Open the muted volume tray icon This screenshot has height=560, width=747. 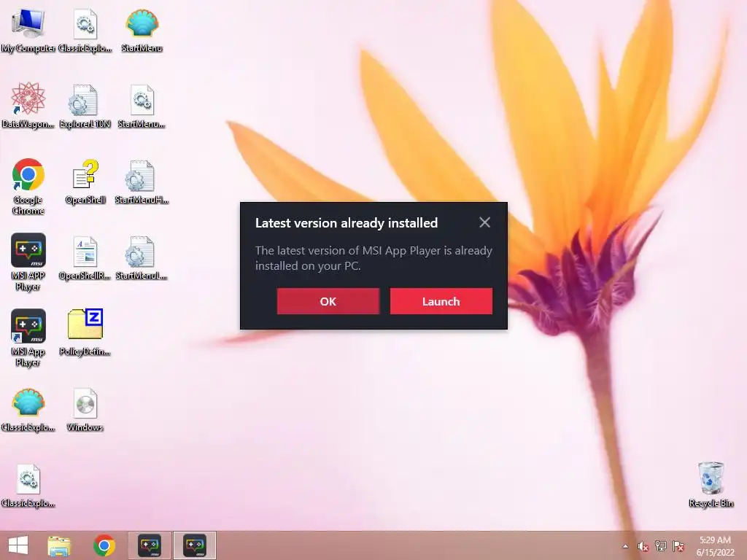643,546
